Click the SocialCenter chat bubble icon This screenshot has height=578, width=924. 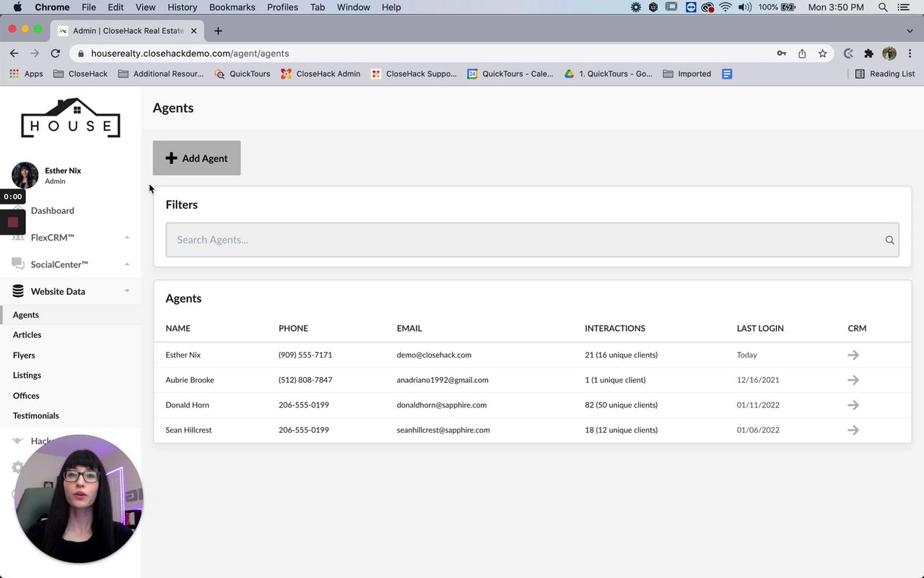tap(18, 264)
